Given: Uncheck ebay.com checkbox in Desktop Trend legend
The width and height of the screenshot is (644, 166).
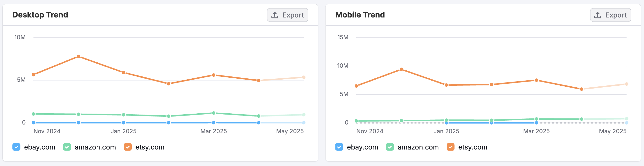Looking at the screenshot, I should [x=17, y=147].
